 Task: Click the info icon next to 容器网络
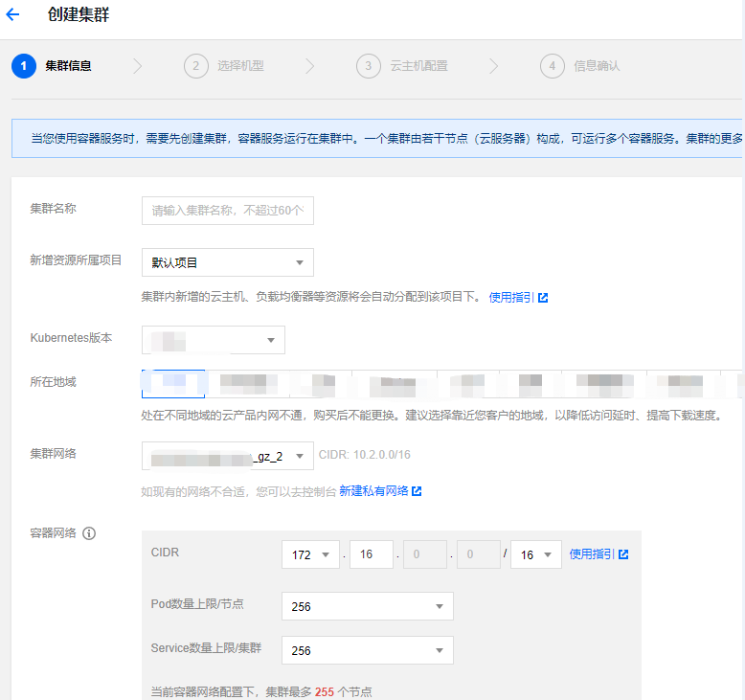pos(89,533)
